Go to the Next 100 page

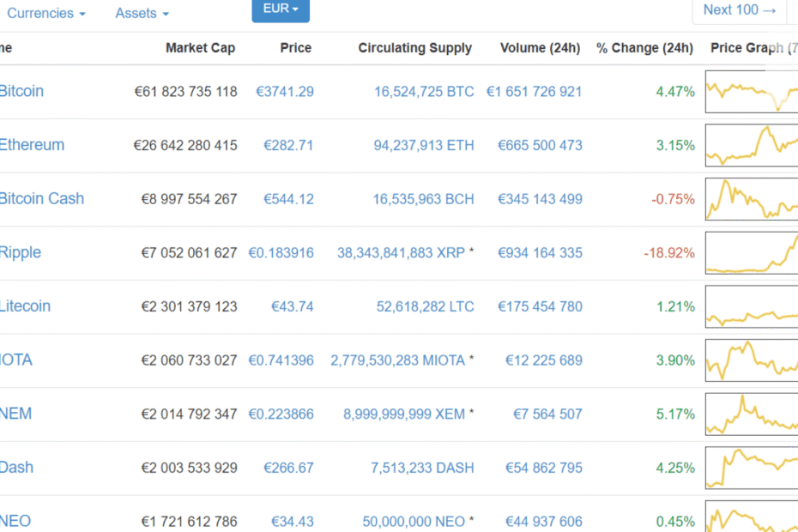[x=740, y=10]
